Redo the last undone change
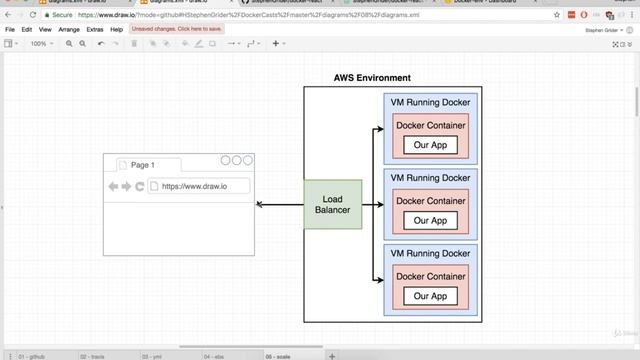640x360 pixels. [116, 44]
